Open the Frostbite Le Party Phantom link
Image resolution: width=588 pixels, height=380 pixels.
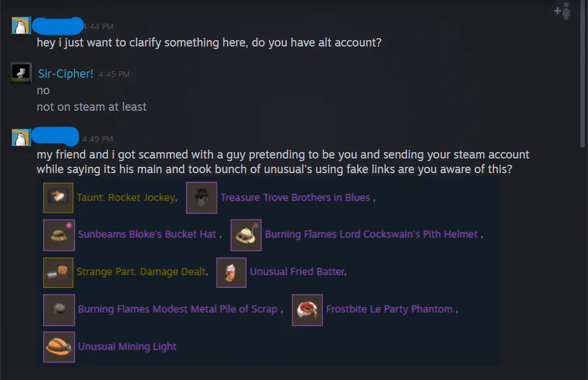tap(389, 309)
